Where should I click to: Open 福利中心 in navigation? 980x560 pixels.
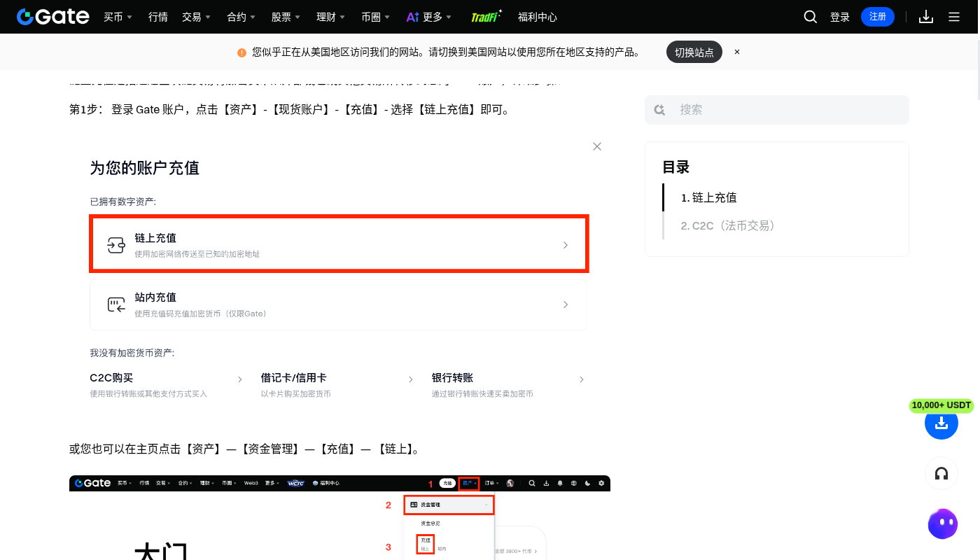click(x=538, y=17)
